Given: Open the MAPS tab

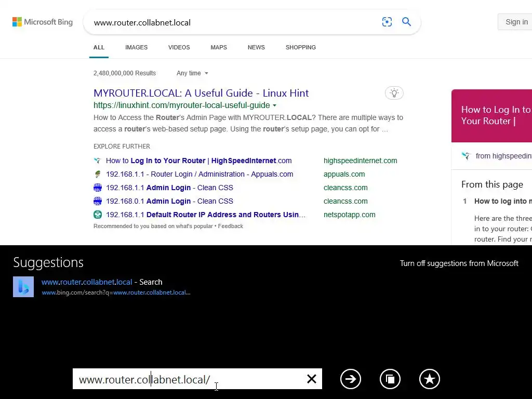Looking at the screenshot, I should tap(219, 47).
